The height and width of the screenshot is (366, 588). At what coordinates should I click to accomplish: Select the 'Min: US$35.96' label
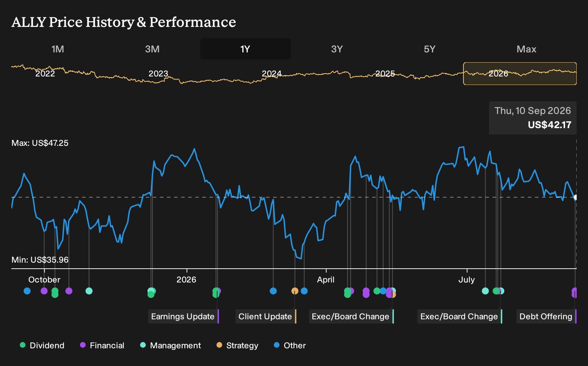point(40,260)
